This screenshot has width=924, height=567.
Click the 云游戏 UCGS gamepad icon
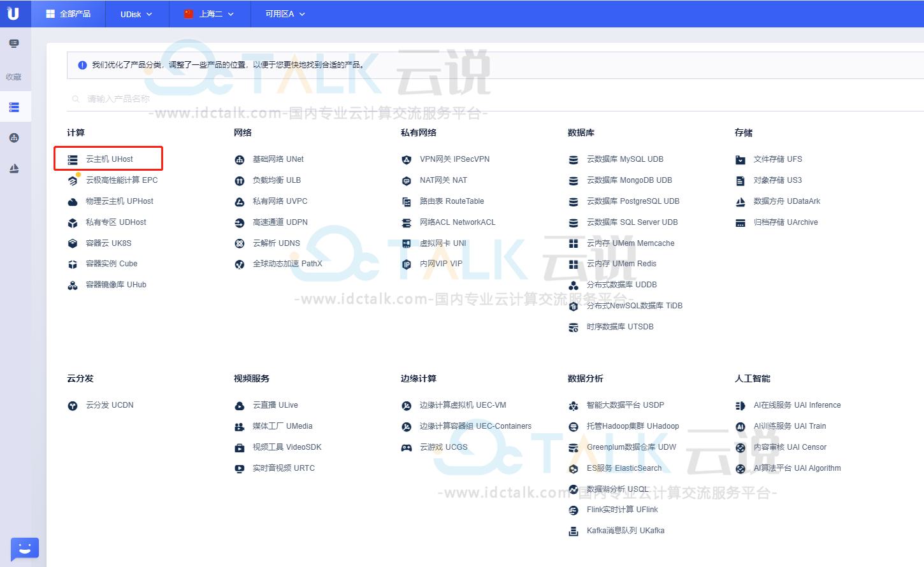tap(407, 447)
